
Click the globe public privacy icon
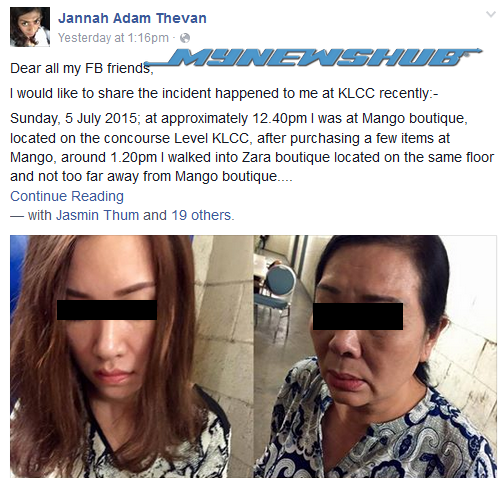pos(185,38)
